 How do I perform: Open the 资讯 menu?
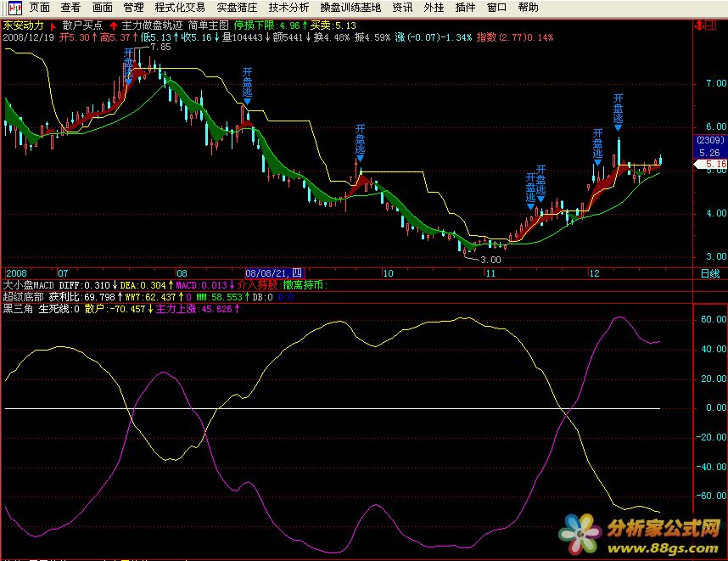tap(402, 8)
